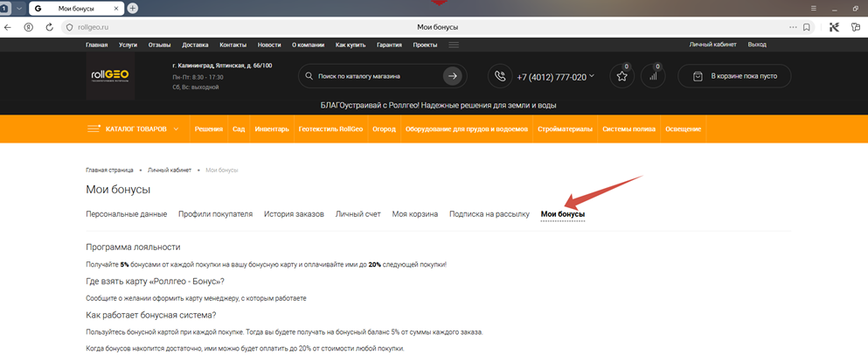Screen dimensions: 868x355
Task: Reload the page in browser
Action: pyautogui.click(x=50, y=27)
